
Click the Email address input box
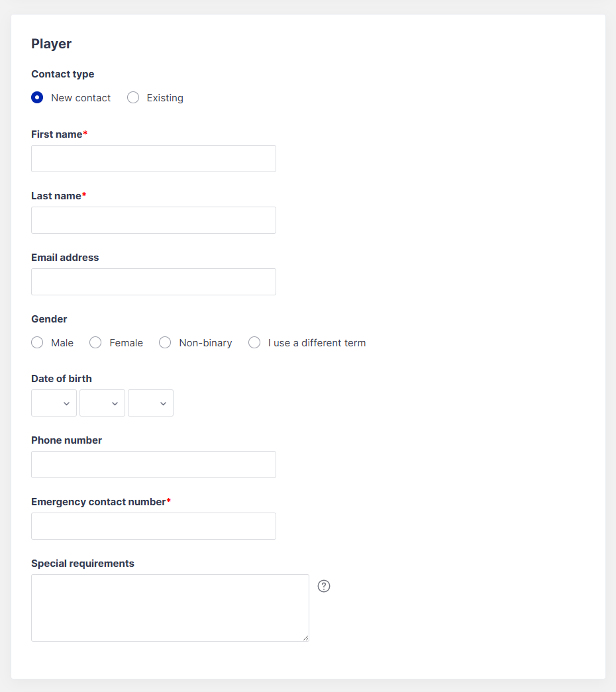click(x=153, y=281)
